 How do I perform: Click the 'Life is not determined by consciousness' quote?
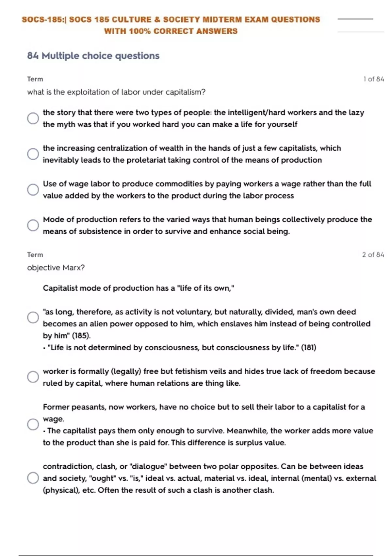pos(182,348)
